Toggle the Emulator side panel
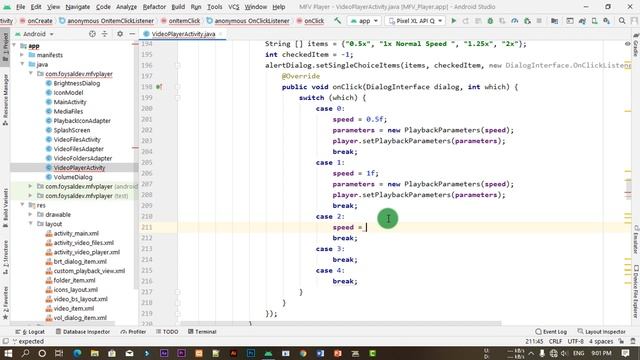This screenshot has height=360, width=640. [636, 240]
